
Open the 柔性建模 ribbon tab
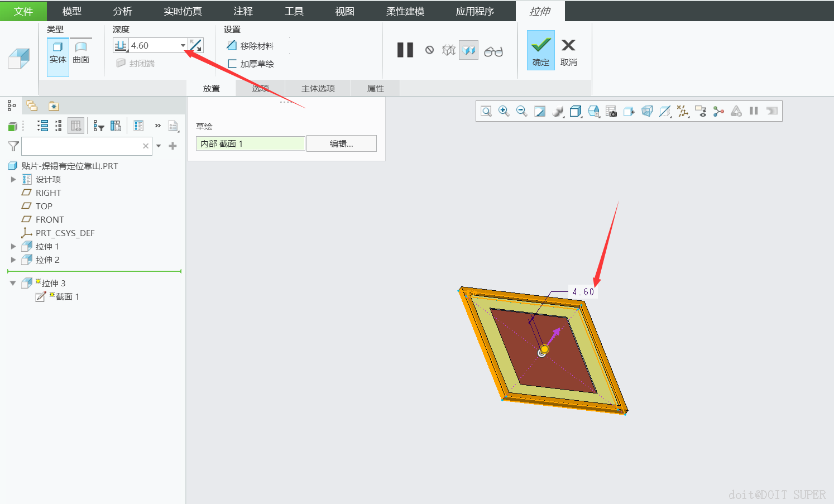(x=405, y=11)
